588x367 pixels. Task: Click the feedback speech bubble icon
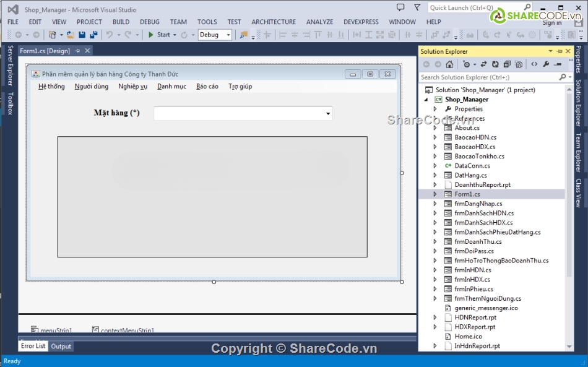(x=400, y=7)
